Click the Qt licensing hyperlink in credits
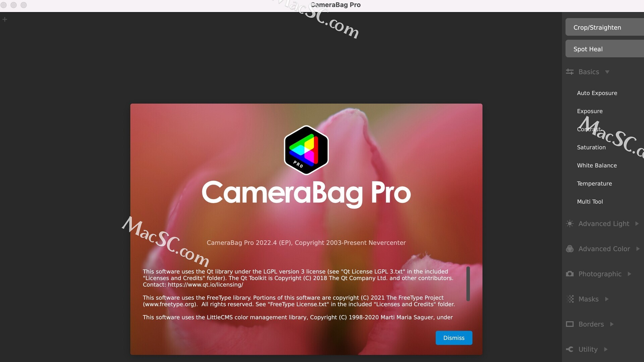 (205, 284)
